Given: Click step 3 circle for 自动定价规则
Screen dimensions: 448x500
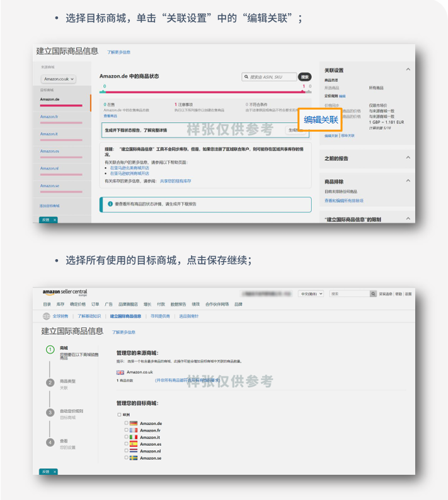Looking at the screenshot, I should [x=50, y=412].
